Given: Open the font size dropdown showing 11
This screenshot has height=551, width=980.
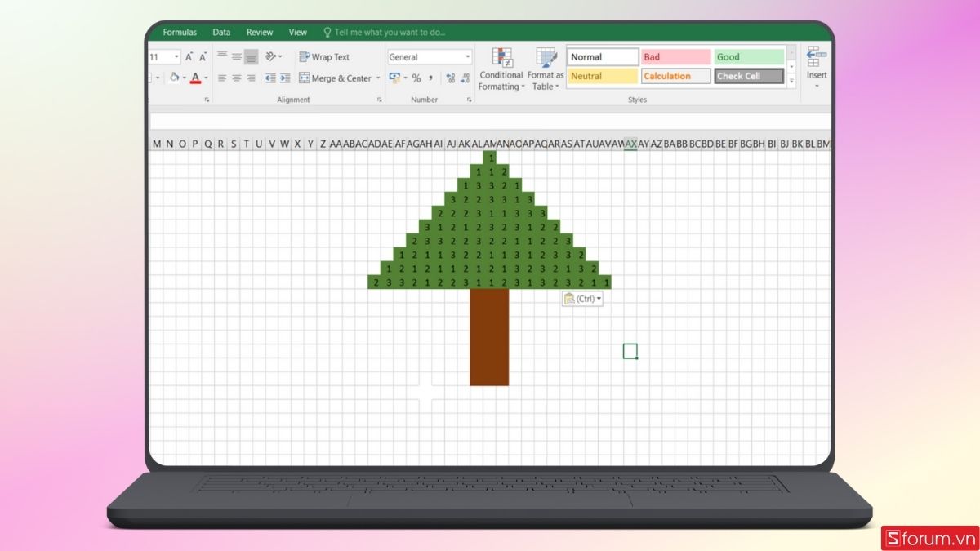Looking at the screenshot, I should 176,57.
